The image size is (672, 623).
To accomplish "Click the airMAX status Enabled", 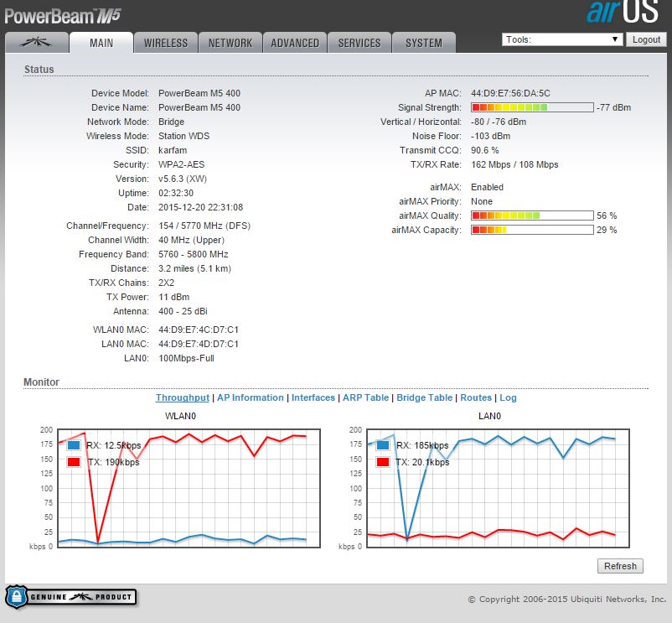I will [488, 187].
